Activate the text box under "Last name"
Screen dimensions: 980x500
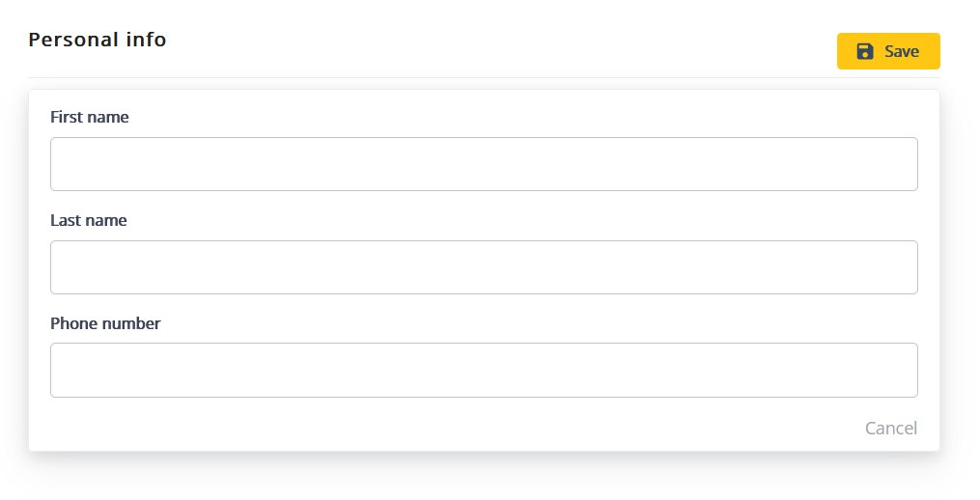pos(484,267)
